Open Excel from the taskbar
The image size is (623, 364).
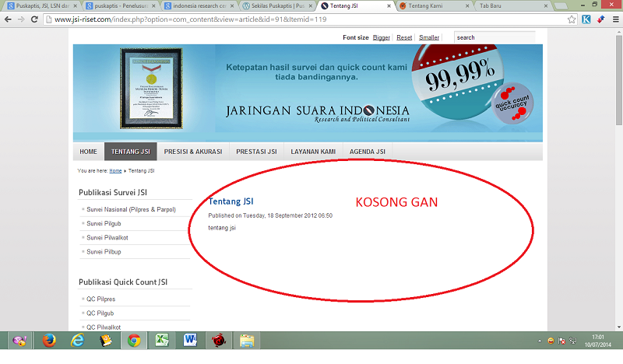click(x=162, y=341)
